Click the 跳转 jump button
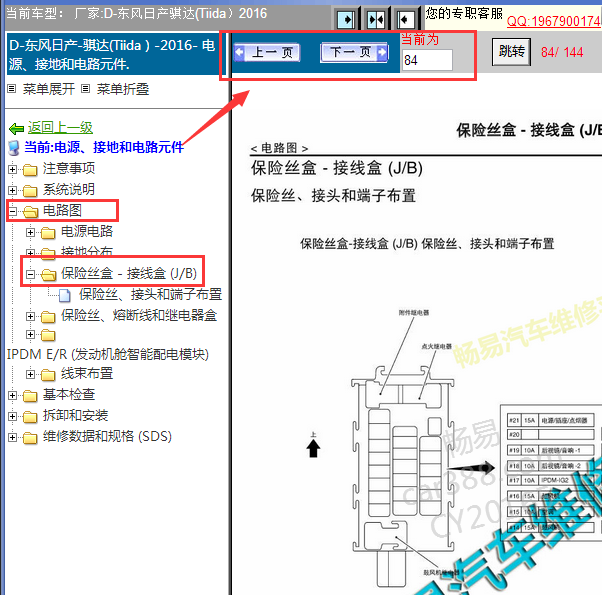602x595 pixels. click(511, 51)
